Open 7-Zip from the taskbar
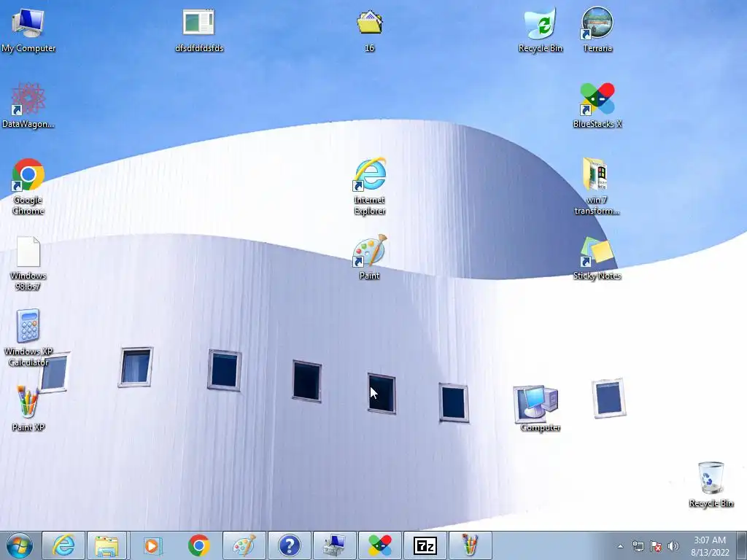Viewport: 747px width, 560px height. [x=425, y=545]
